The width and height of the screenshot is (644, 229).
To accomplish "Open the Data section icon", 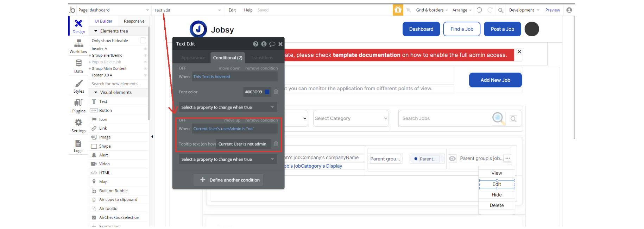I will (x=78, y=66).
